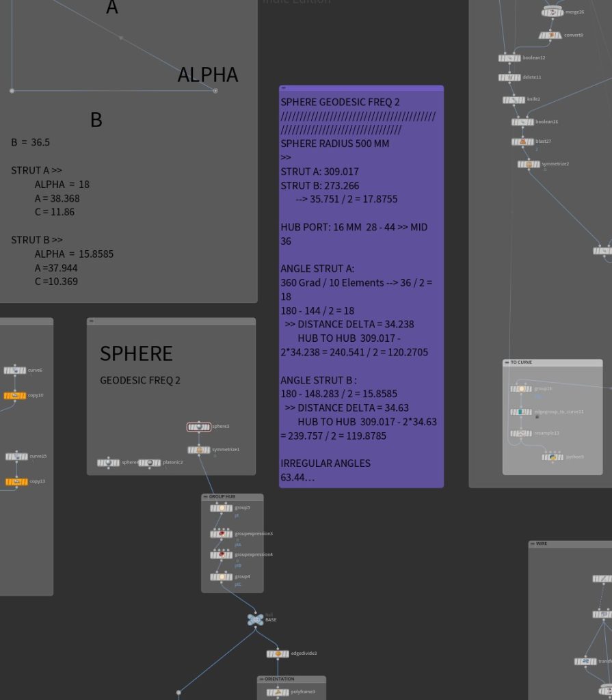The image size is (612, 700).
Task: Select the blast27 node
Action: tap(523, 142)
